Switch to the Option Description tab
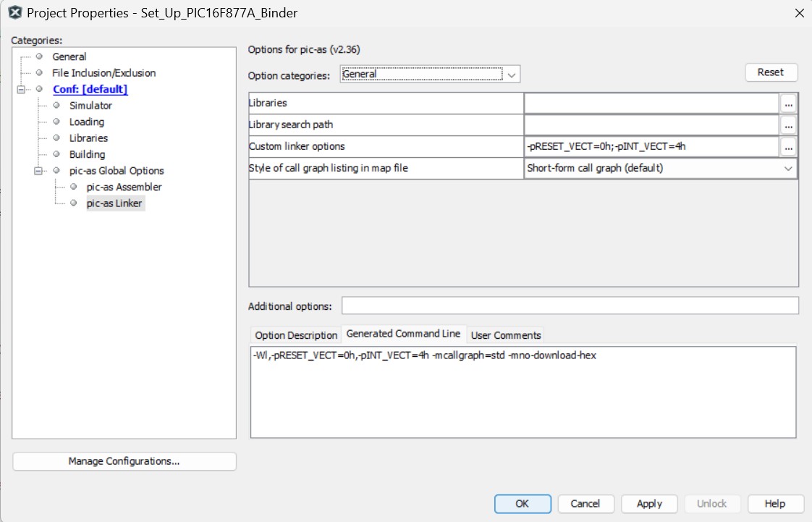This screenshot has height=522, width=812. pyautogui.click(x=296, y=335)
